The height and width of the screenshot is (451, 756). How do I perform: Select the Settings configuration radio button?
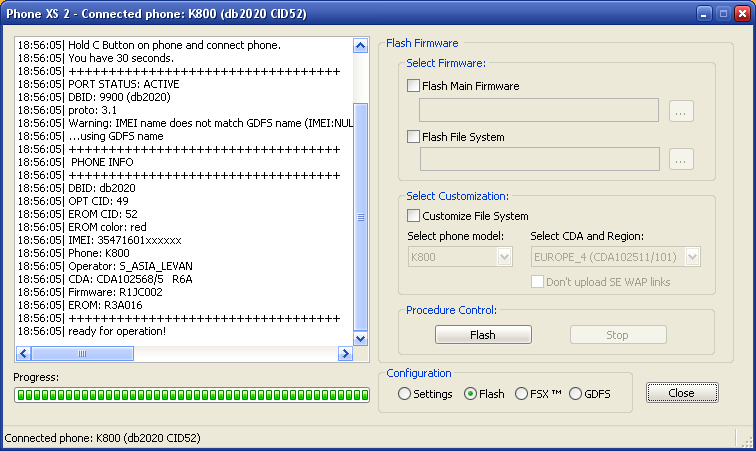405,394
